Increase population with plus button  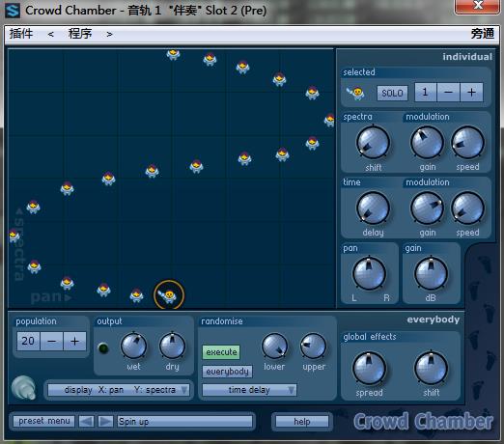click(75, 341)
